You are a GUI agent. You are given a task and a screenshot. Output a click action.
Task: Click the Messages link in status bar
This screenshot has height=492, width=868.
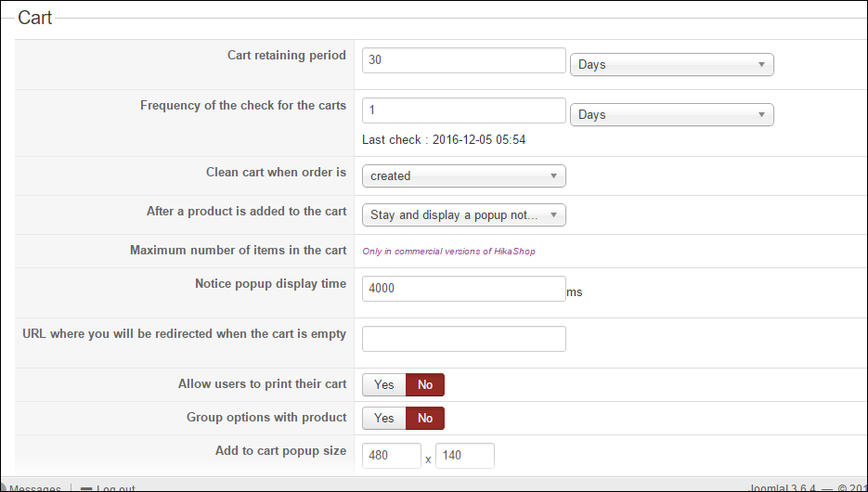pyautogui.click(x=35, y=488)
